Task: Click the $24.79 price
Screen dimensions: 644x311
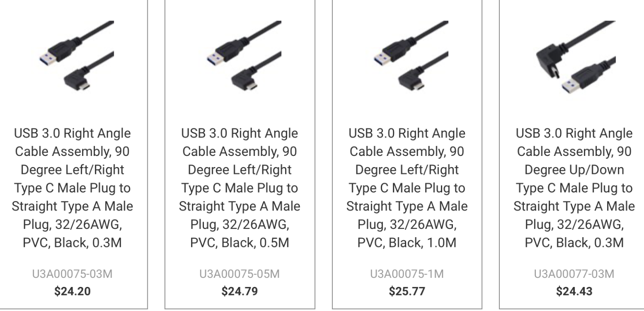Action: 240,291
